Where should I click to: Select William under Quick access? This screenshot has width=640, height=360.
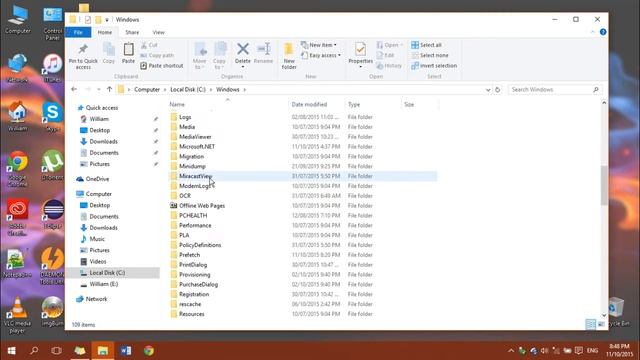click(99, 119)
